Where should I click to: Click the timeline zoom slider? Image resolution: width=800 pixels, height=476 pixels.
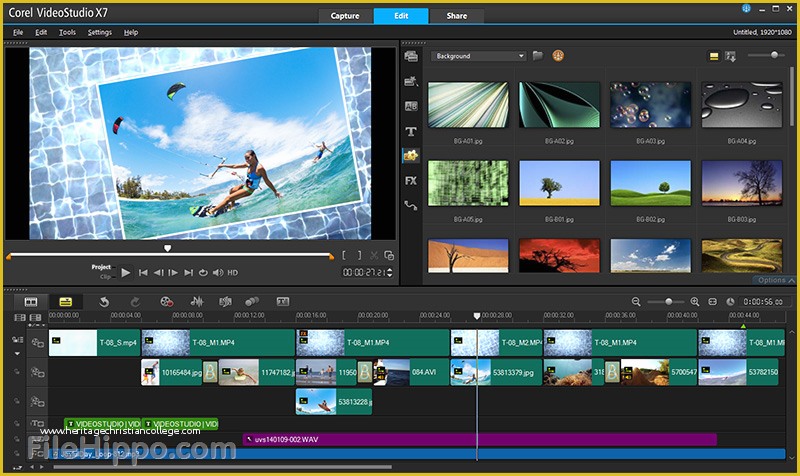point(668,302)
